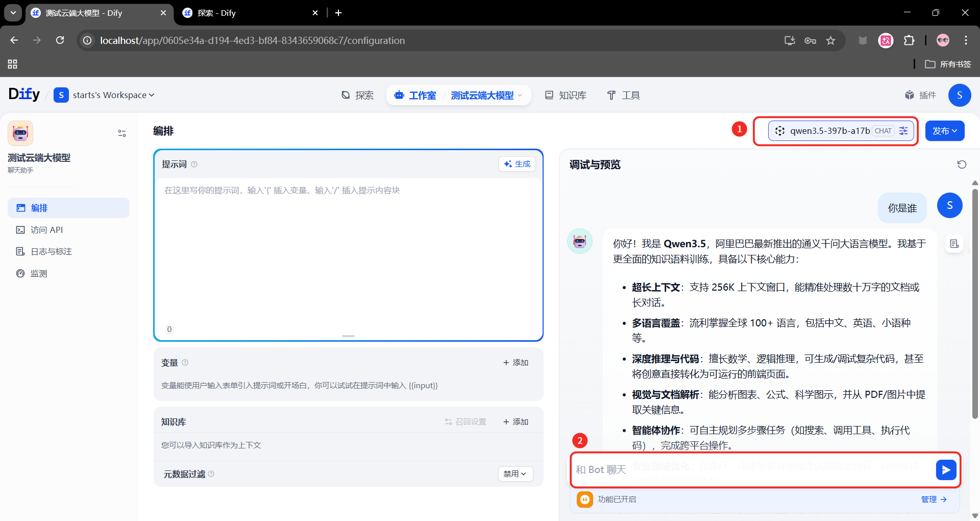Open the apps grid in bookmarks bar

pos(13,64)
